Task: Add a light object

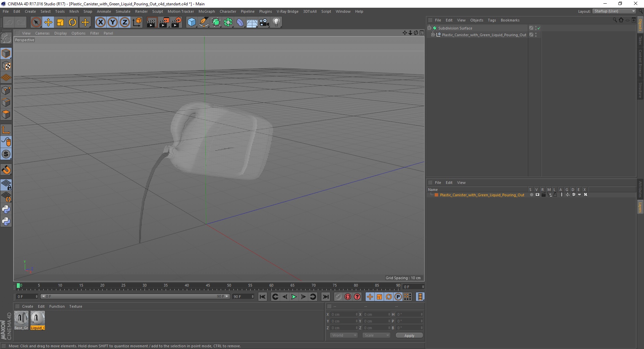Action: 276,22
